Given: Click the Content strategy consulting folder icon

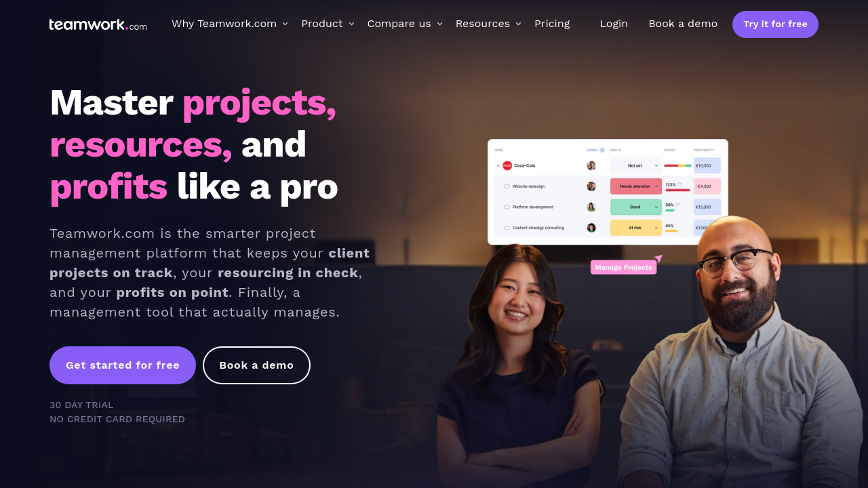Looking at the screenshot, I should pos(507,228).
